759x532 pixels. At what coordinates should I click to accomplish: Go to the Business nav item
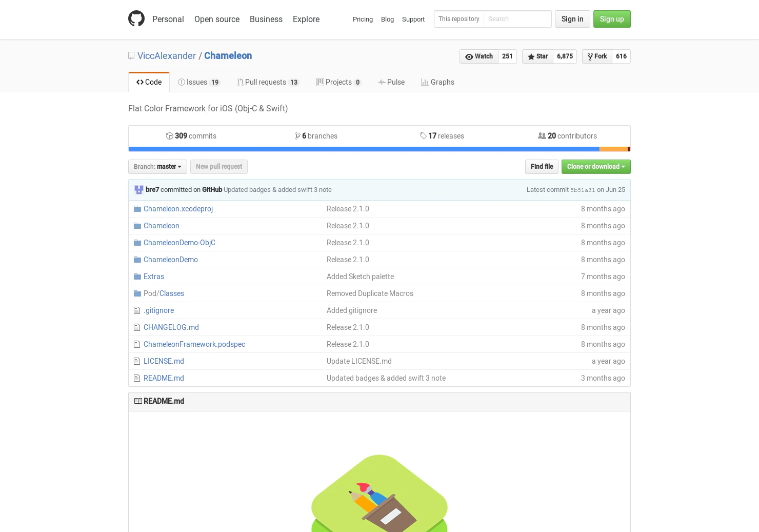click(266, 19)
